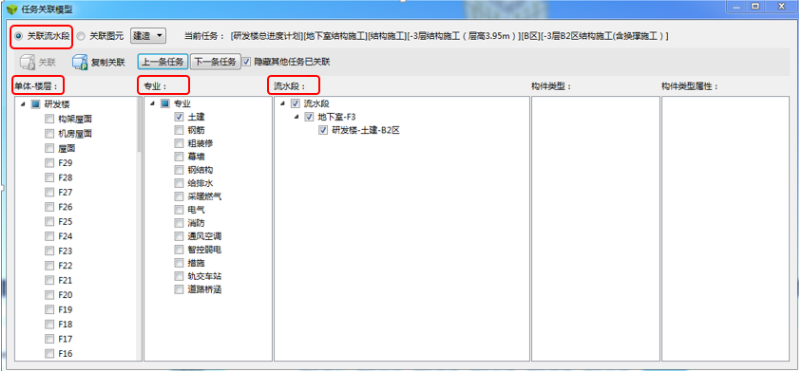Viewport: 799px width, 371px height.
Task: Click the app icon in title bar
Action: tap(12, 9)
